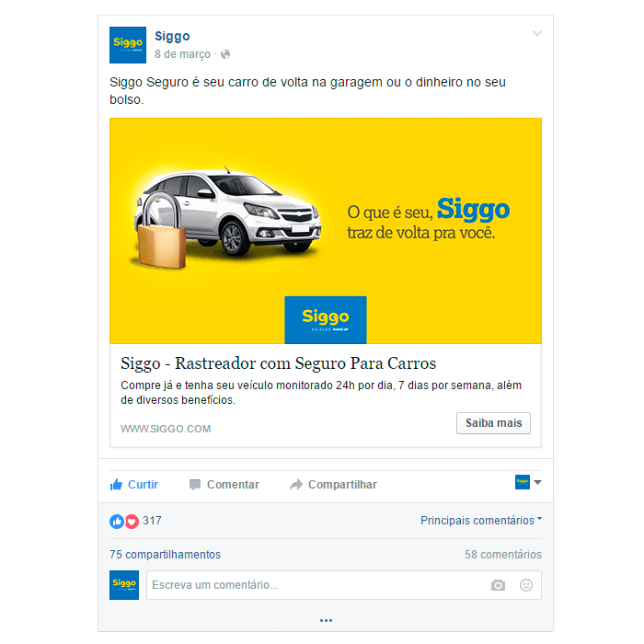Expand the Principais comentários sort dropdown
This screenshot has width=644, height=644.
(x=481, y=521)
